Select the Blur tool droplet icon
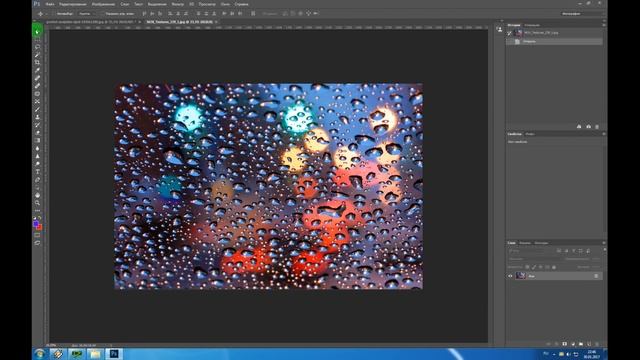Viewport: 640px width, 360px height. click(x=37, y=148)
